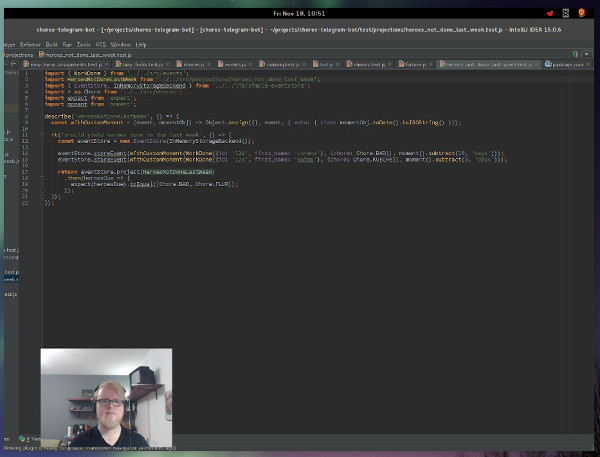Click line number 1 in the gutter

click(x=26, y=73)
